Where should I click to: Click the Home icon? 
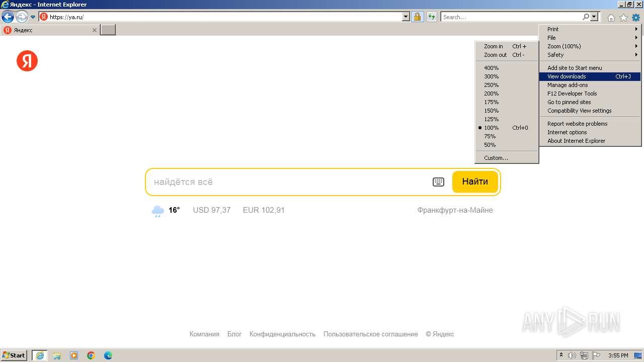pyautogui.click(x=611, y=18)
